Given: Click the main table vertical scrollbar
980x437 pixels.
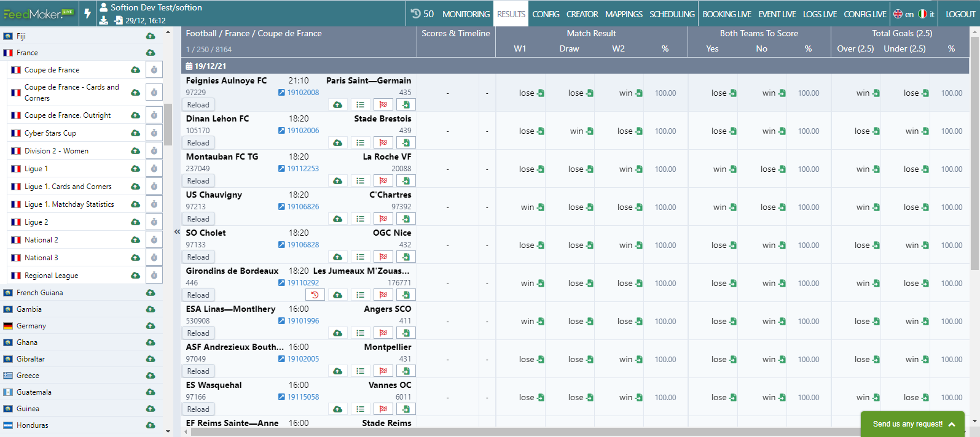Looking at the screenshot, I should (x=974, y=153).
